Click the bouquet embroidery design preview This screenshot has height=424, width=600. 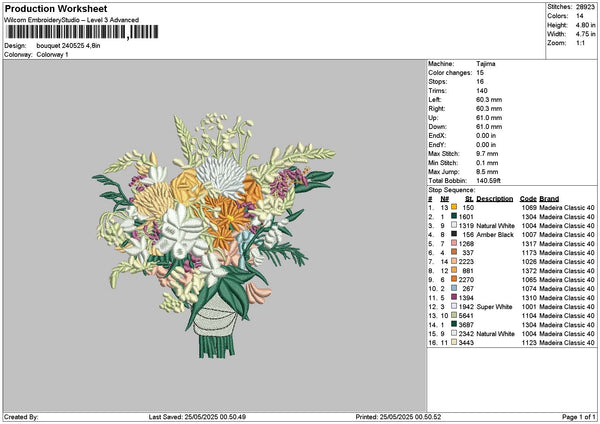click(214, 235)
